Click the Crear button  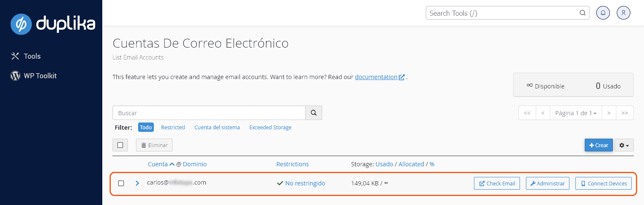point(598,145)
